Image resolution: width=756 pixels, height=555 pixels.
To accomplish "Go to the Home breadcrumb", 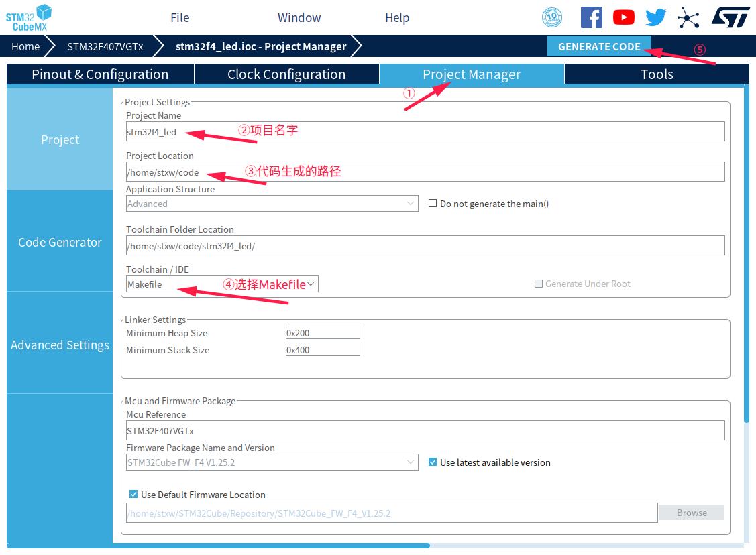I will (25, 46).
